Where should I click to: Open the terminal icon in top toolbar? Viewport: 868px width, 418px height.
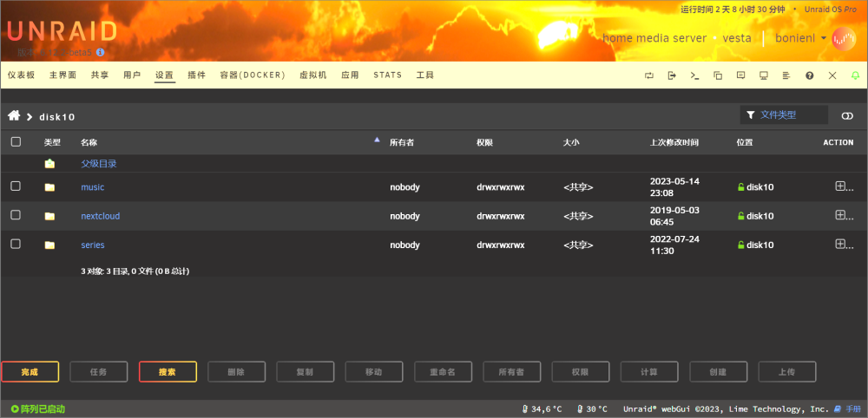[694, 75]
